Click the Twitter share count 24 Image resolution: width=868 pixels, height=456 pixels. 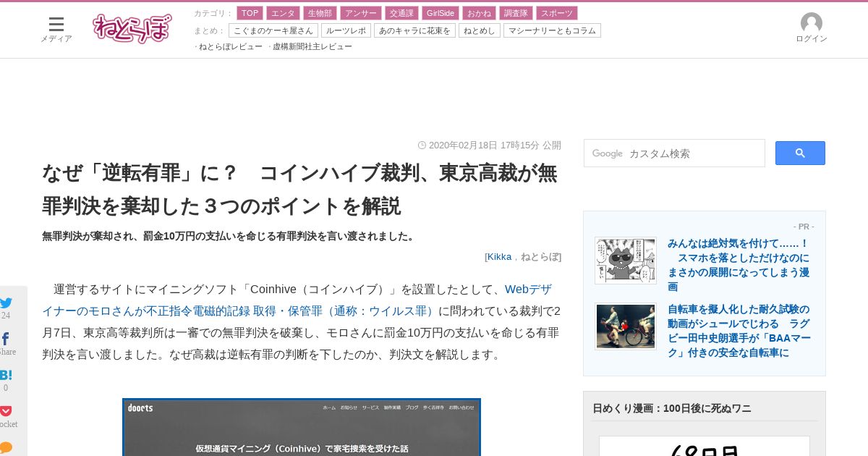(x=6, y=316)
